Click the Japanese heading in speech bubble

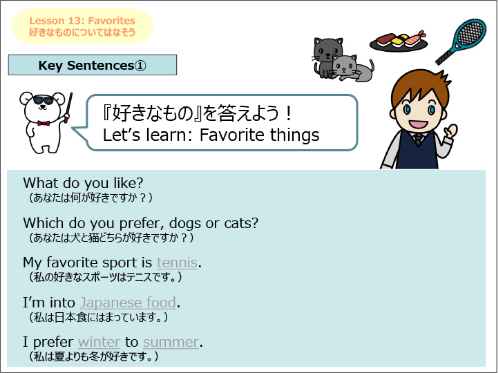197,113
